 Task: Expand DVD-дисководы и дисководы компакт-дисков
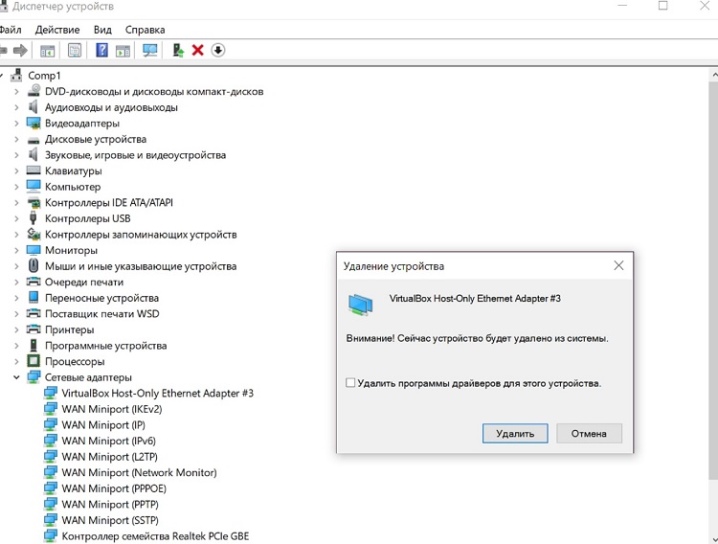coord(16,92)
